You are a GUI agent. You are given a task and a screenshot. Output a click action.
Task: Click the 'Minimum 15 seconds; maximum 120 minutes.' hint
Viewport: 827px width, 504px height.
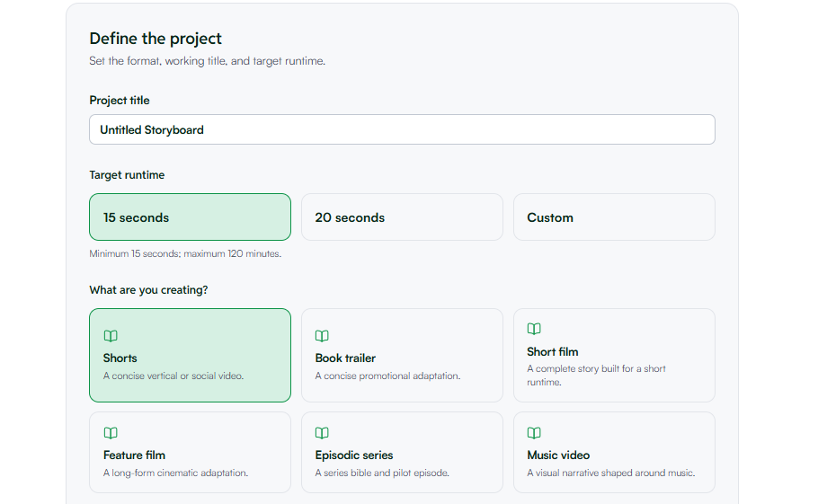click(x=185, y=253)
